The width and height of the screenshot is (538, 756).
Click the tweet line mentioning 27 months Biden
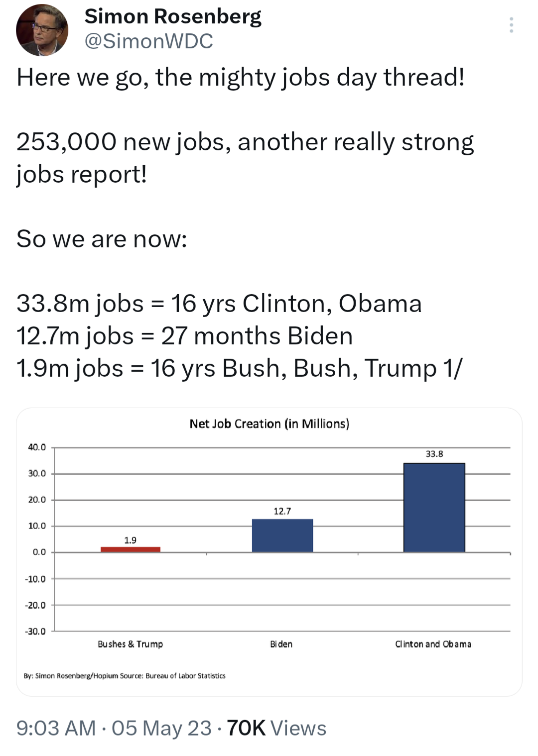(x=185, y=336)
